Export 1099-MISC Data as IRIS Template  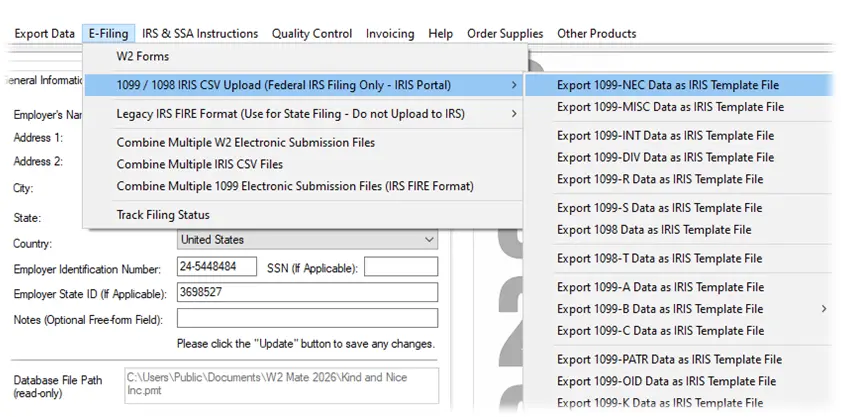[x=679, y=107]
